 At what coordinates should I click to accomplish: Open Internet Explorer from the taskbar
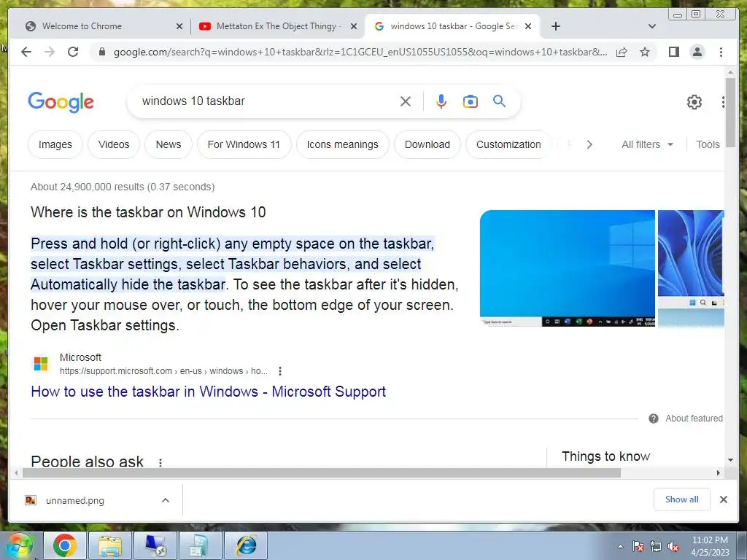point(247,545)
